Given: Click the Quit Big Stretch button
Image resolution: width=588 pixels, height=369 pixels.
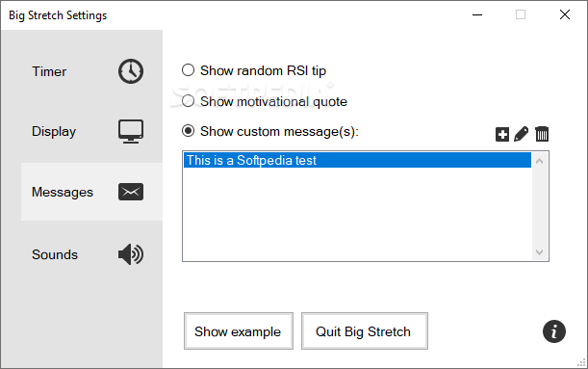Looking at the screenshot, I should (x=365, y=331).
